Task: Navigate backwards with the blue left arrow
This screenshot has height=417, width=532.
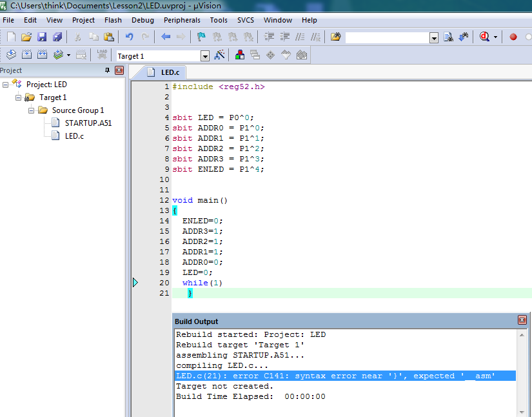Action: [166, 37]
